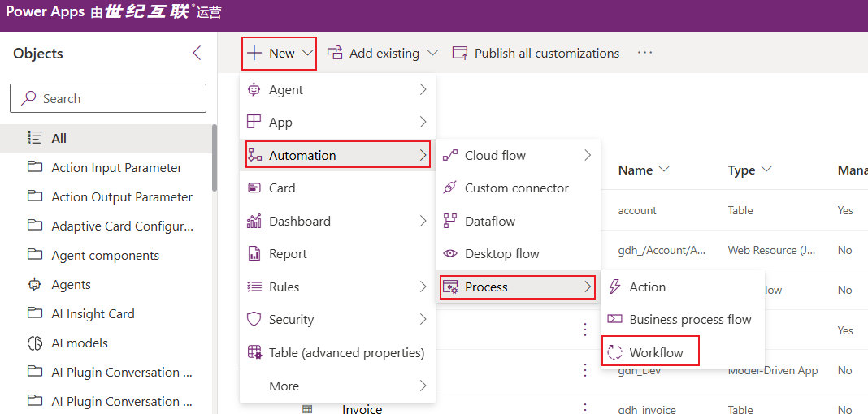Click the Cloud flow icon in submenu
Viewport: 868px width, 414px height.
[x=450, y=155]
